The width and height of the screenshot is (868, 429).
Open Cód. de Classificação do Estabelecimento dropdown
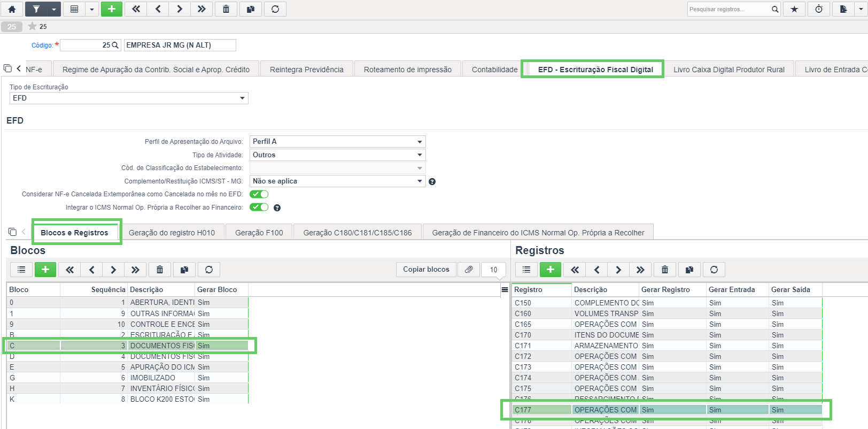coord(338,168)
